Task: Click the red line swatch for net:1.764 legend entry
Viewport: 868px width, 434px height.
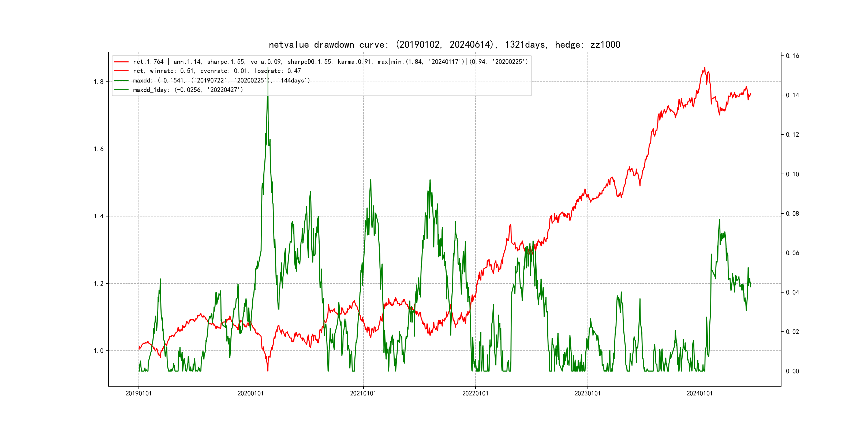Action: 121,62
